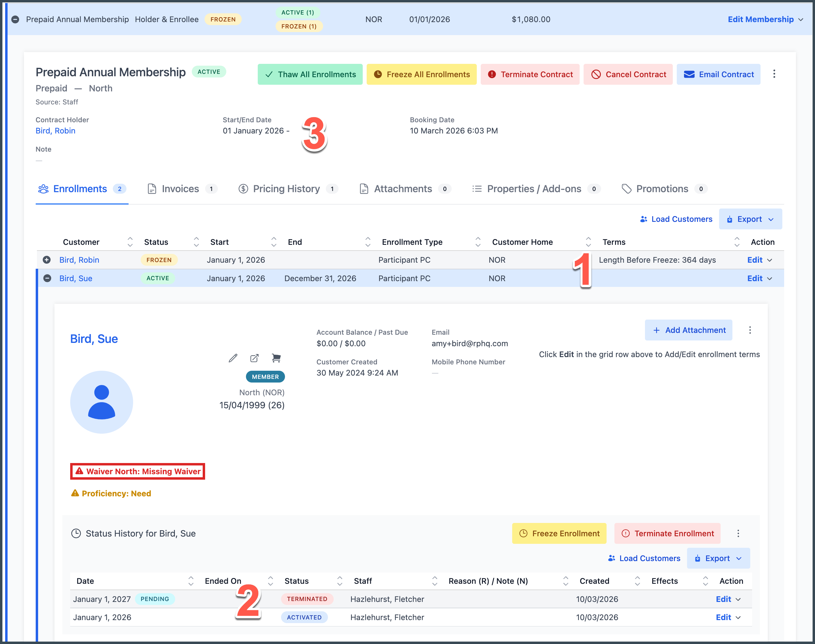This screenshot has width=815, height=644.
Task: Click Thaw All Enrollments button
Action: (x=310, y=74)
